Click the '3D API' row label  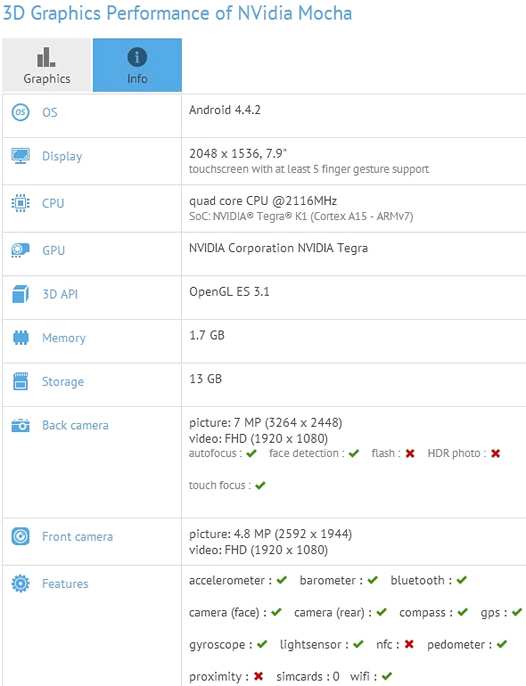tap(60, 294)
